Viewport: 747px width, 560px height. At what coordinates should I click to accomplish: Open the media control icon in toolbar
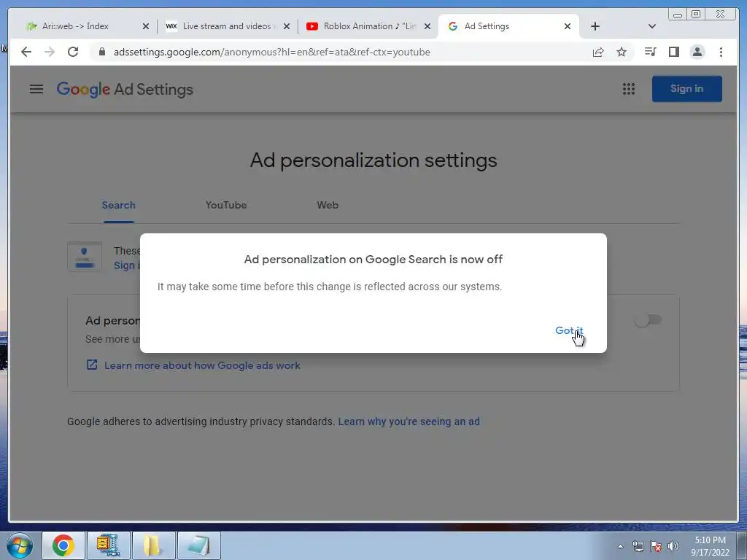click(650, 52)
